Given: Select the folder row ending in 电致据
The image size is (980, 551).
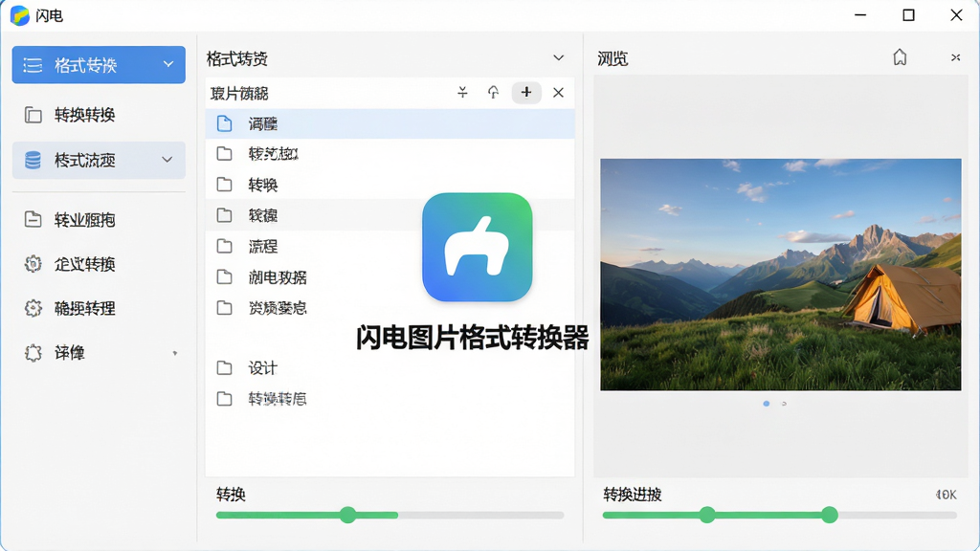Looking at the screenshot, I should point(390,276).
